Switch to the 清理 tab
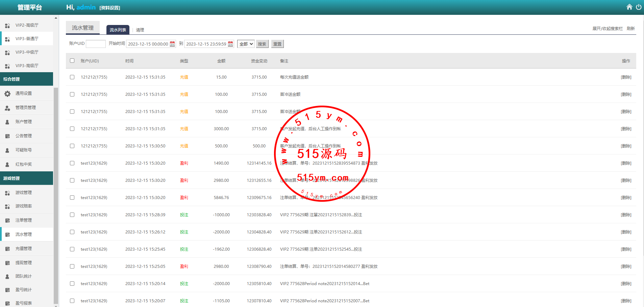 point(140,30)
